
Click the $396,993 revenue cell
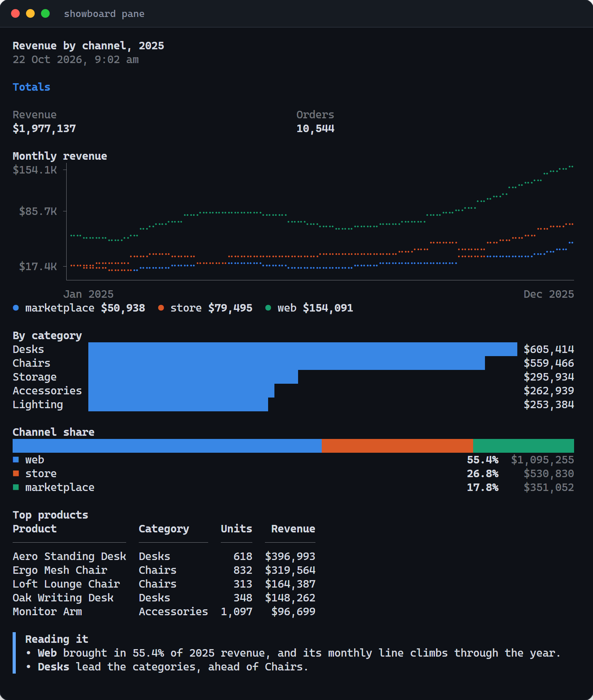290,556
